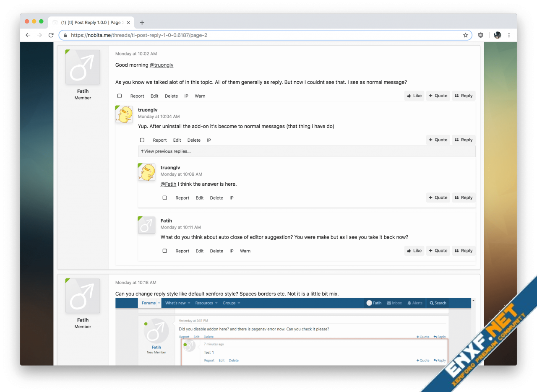Image resolution: width=537 pixels, height=392 pixels.
Task: Go back with the browser back arrow
Action: pos(28,35)
